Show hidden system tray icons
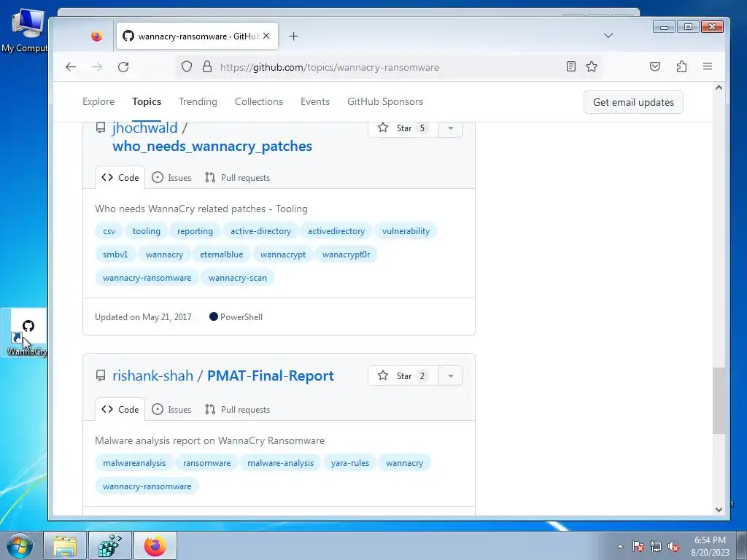 [620, 546]
